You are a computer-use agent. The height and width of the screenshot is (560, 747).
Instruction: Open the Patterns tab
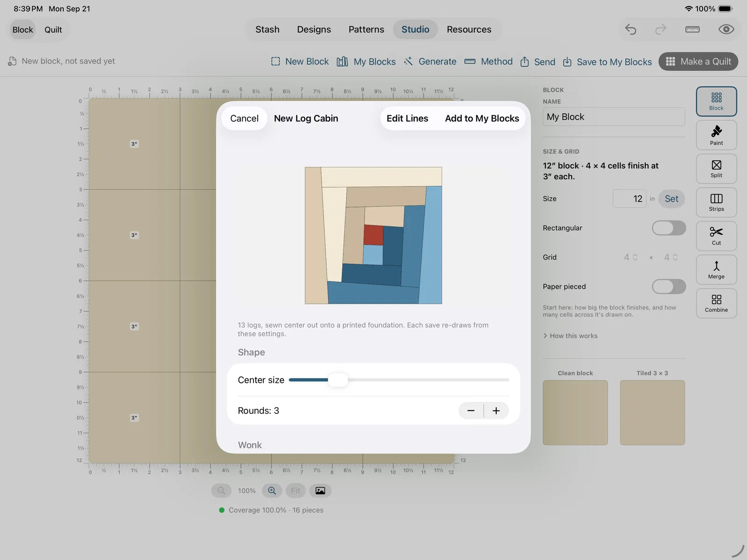coord(366,29)
